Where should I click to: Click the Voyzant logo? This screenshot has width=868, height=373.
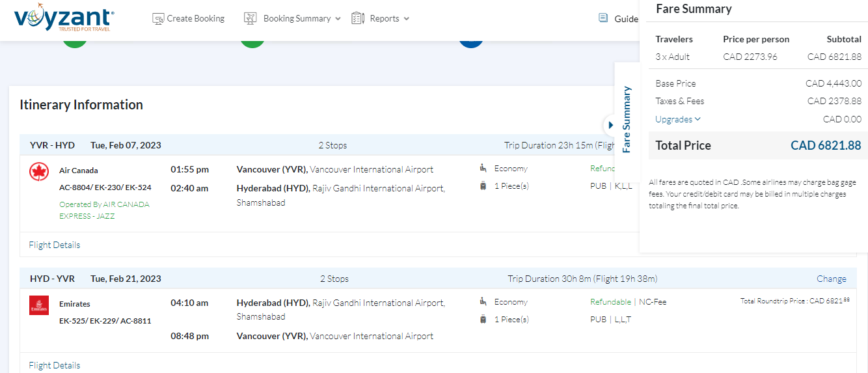(x=64, y=20)
